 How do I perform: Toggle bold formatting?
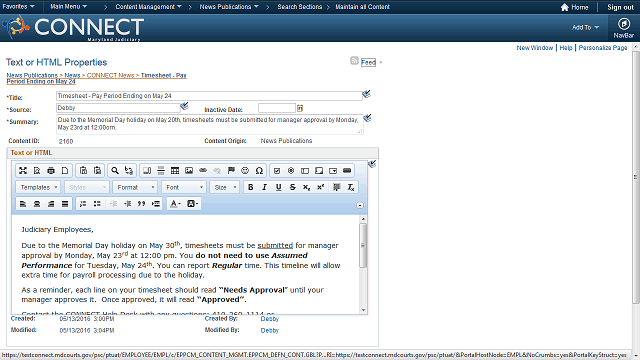click(x=251, y=187)
